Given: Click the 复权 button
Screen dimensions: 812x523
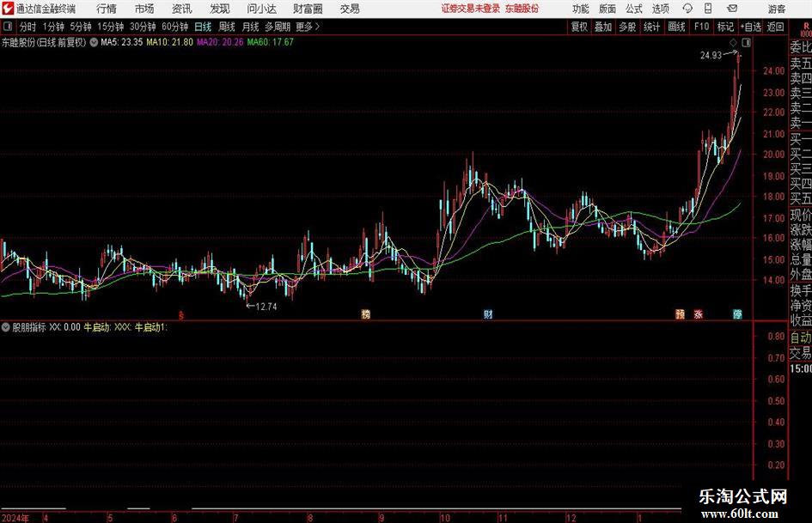Looking at the screenshot, I should click(579, 27).
